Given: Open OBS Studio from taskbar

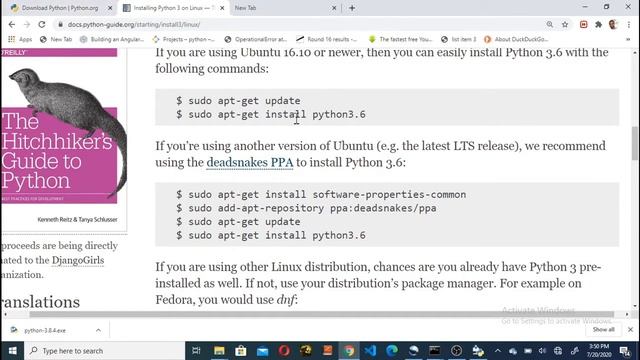Looking at the screenshot, I should pyautogui.click(x=456, y=351).
